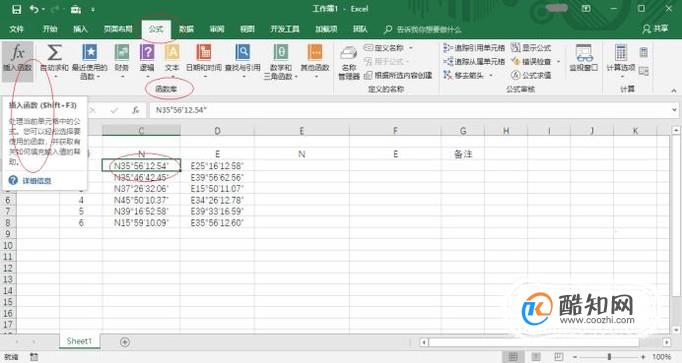Add a new sheet with plus button

click(x=125, y=342)
